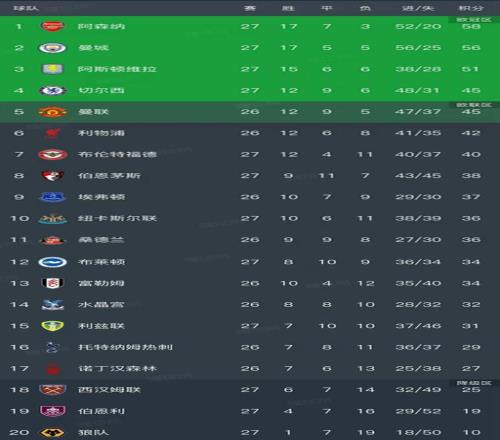The image size is (500, 440).
Task: Click the 伯恩利 row points value
Action: [x=471, y=411]
